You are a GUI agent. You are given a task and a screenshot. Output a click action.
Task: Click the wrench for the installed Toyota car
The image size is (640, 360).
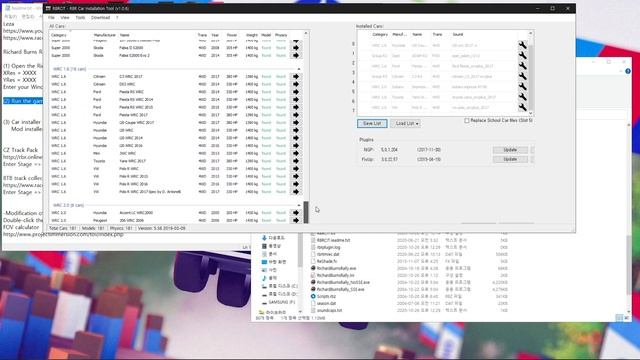(522, 97)
